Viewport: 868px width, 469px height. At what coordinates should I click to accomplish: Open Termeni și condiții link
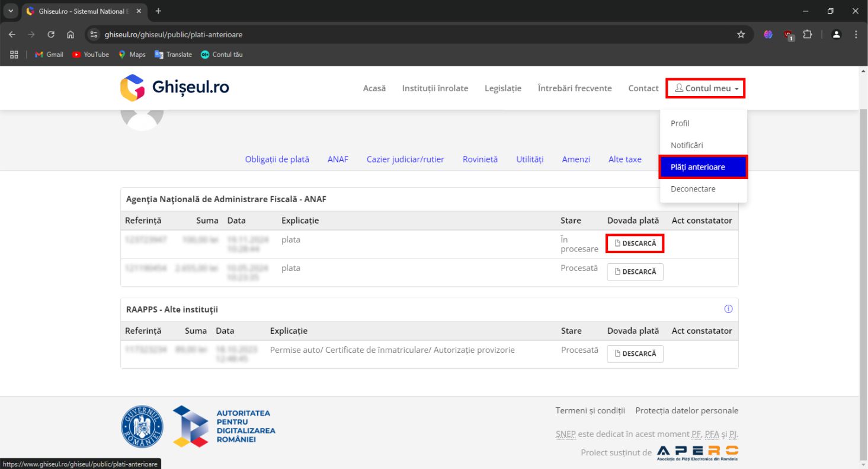coord(590,410)
